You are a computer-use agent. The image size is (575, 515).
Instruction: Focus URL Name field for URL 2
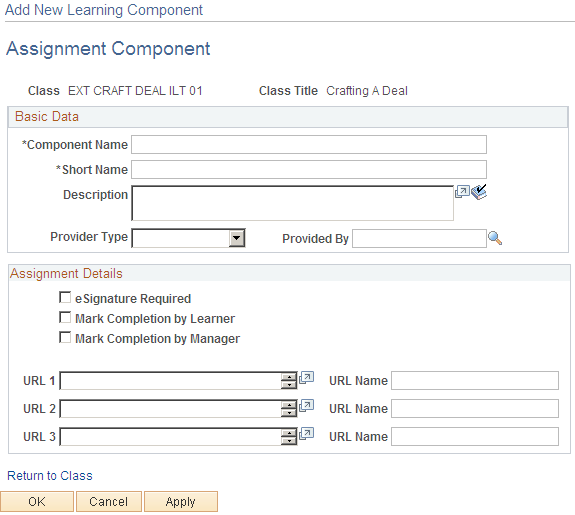(x=475, y=408)
